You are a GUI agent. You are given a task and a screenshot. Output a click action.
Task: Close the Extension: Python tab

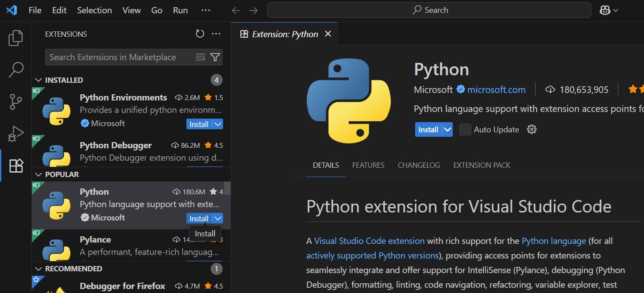click(328, 34)
